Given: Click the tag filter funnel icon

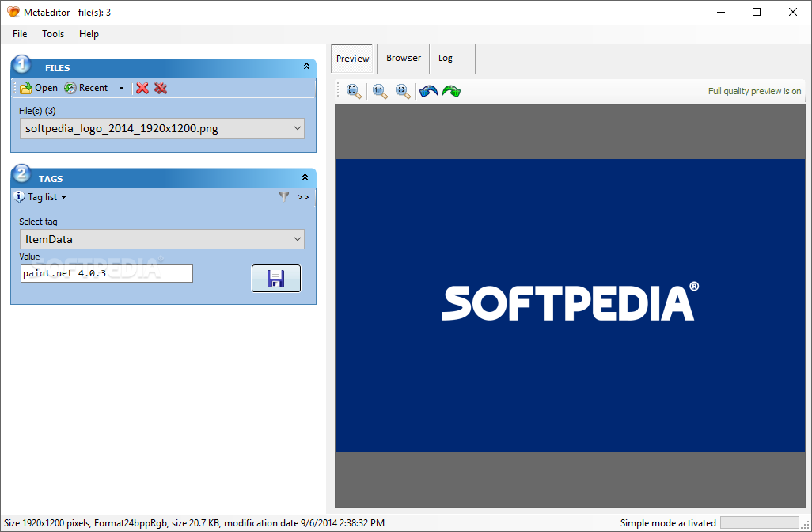Looking at the screenshot, I should click(284, 196).
